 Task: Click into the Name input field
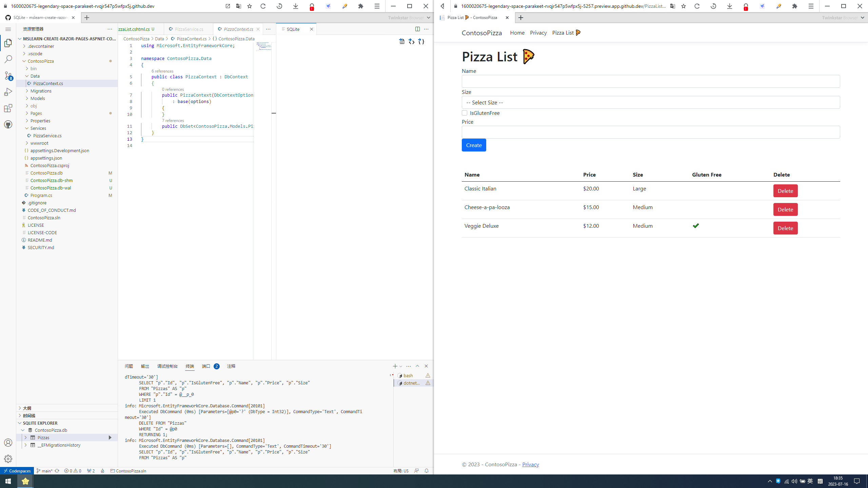(x=651, y=81)
